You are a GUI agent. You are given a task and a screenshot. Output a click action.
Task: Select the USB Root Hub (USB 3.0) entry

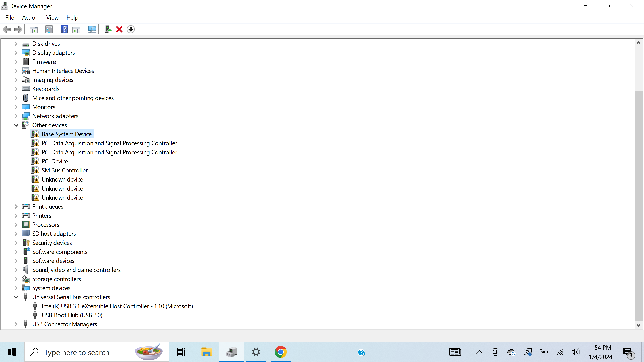pos(72,315)
